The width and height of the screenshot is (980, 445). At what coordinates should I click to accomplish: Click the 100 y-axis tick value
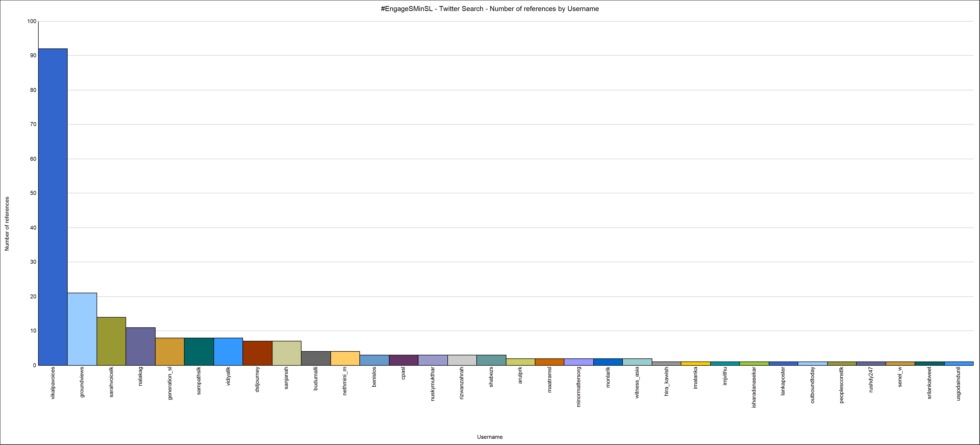click(32, 21)
